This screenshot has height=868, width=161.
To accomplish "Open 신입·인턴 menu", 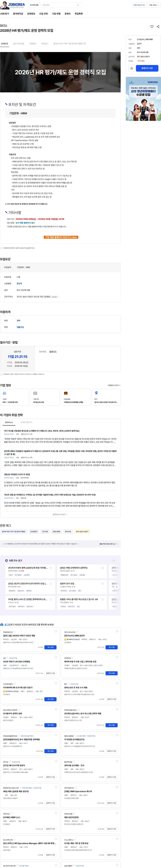I will point(44,14).
